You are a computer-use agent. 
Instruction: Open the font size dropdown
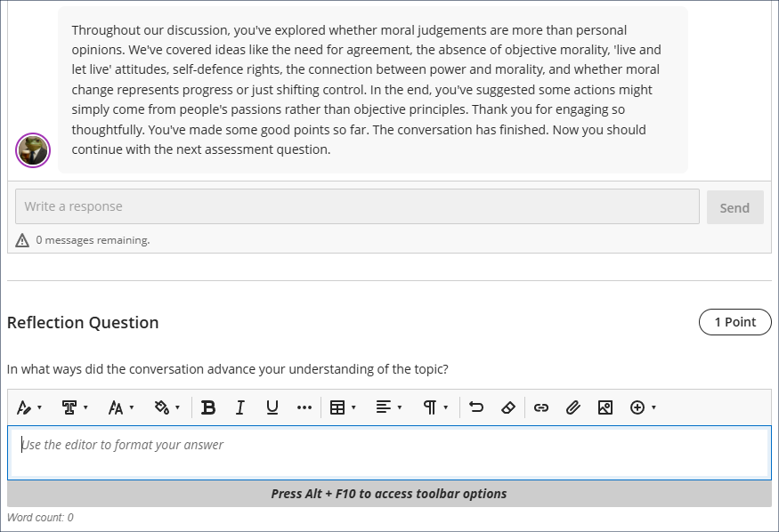(x=120, y=407)
